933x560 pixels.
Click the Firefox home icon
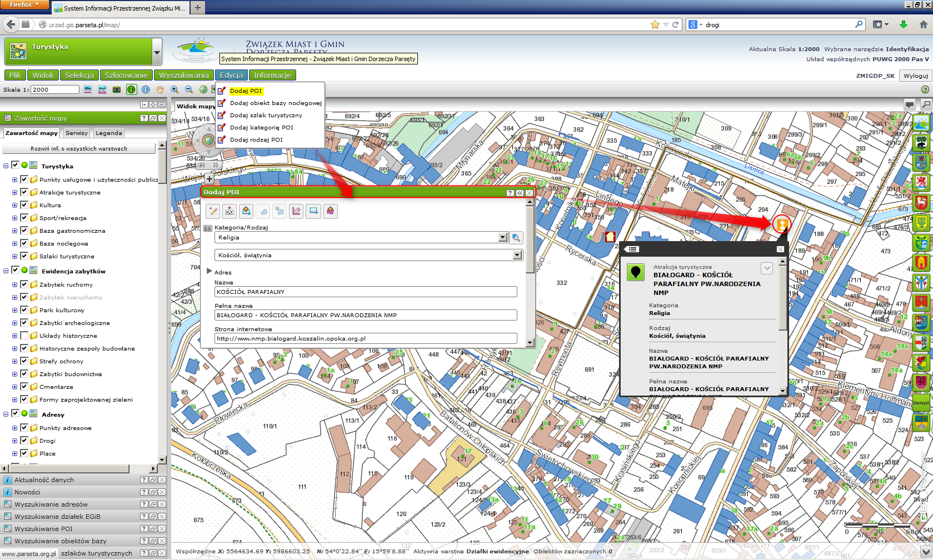pyautogui.click(x=923, y=24)
